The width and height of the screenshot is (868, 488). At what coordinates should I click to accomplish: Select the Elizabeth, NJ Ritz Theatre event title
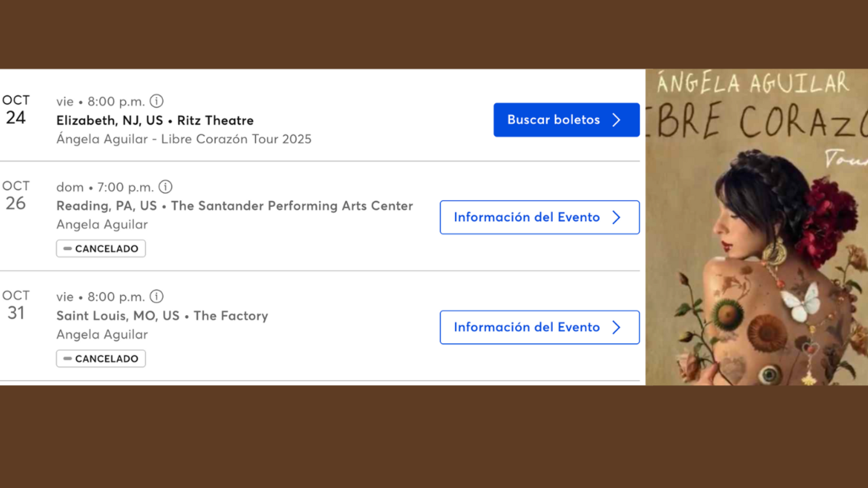(x=155, y=120)
